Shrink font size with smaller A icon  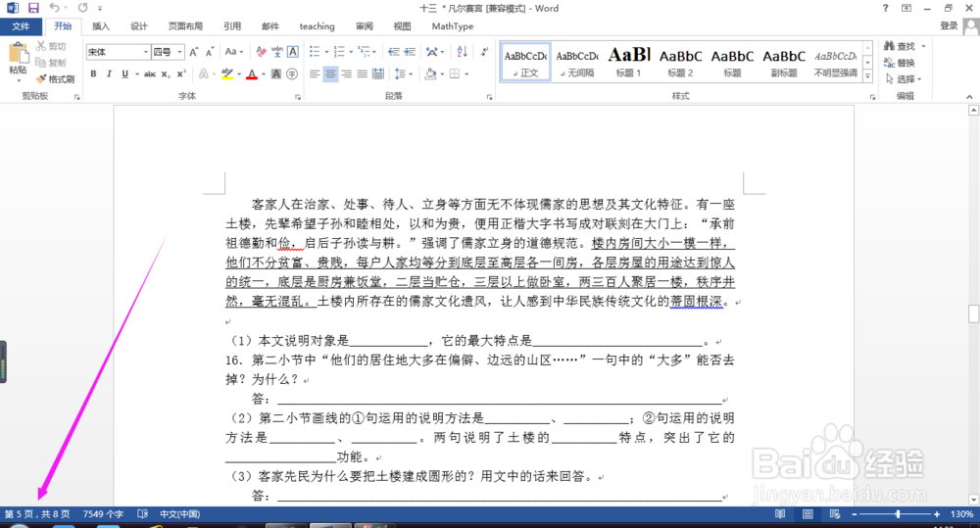tap(210, 52)
